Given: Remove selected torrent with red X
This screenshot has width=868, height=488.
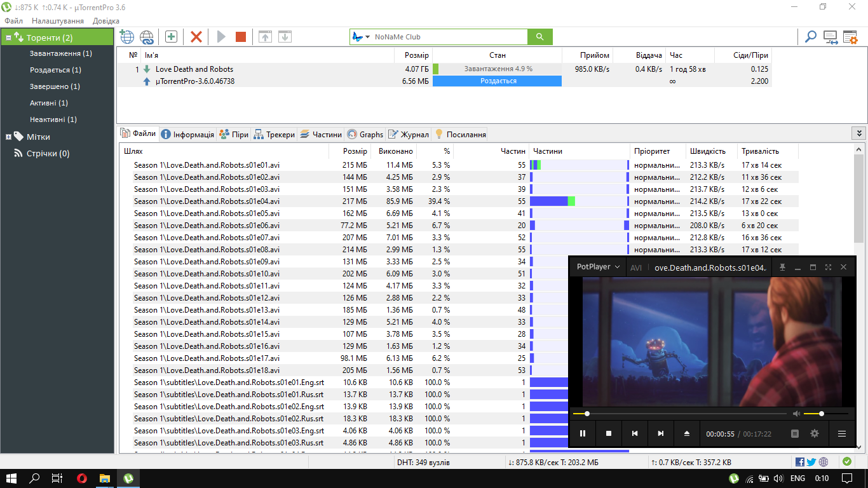Looking at the screenshot, I should coord(196,37).
